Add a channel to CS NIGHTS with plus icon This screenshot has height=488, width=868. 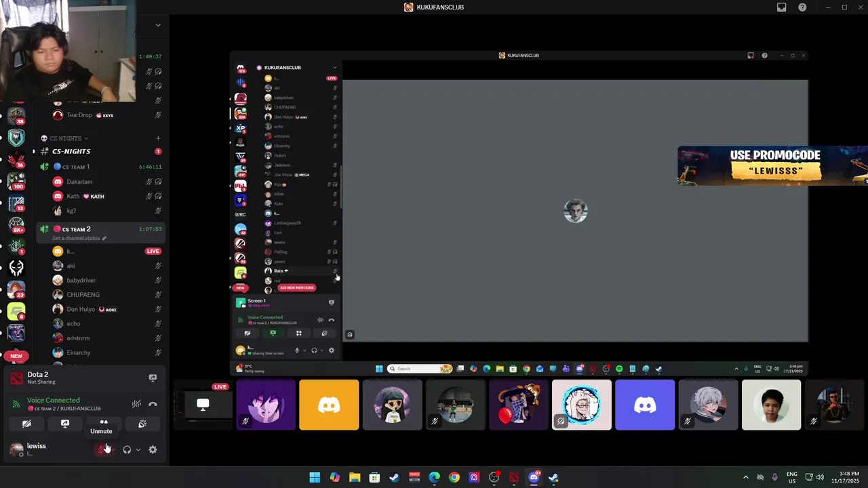[x=158, y=138]
